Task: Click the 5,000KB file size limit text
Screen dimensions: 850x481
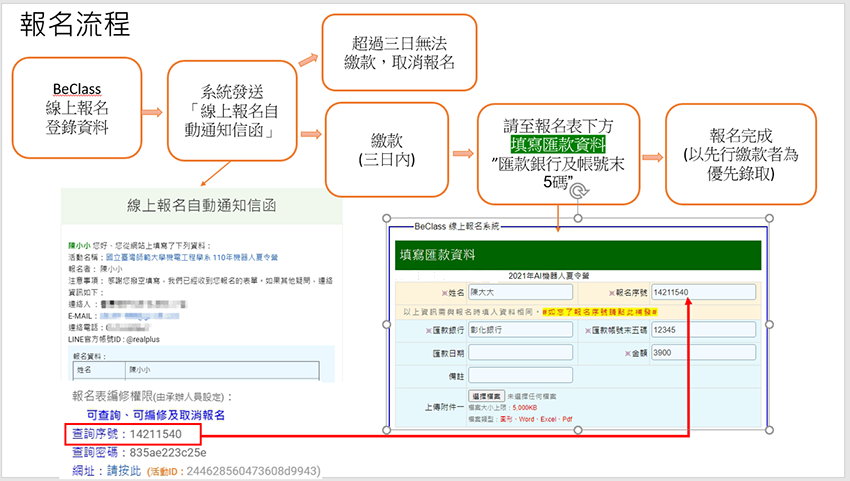Action: (x=525, y=408)
